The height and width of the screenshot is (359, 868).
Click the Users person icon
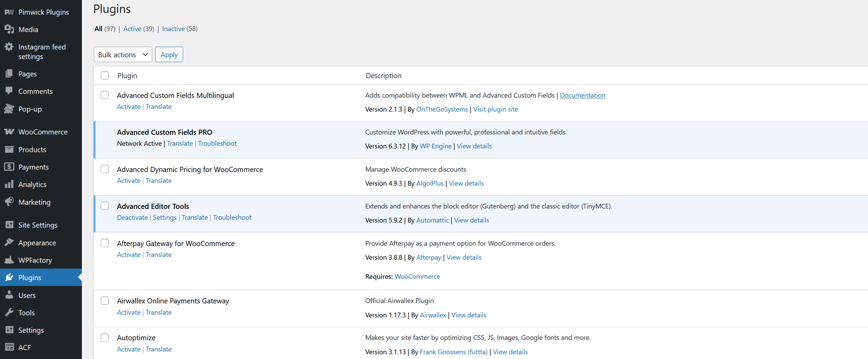tap(9, 295)
